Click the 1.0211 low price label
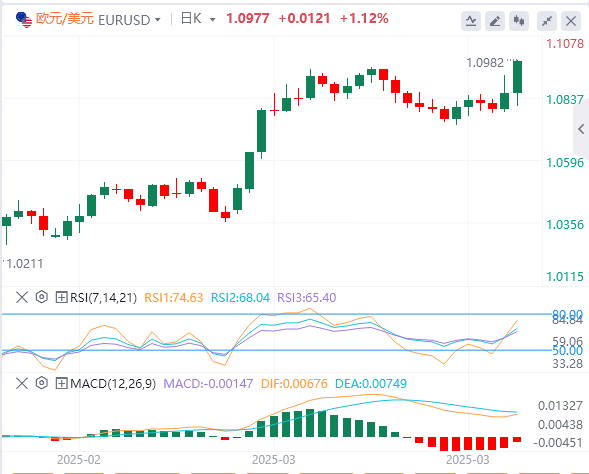This screenshot has height=474, width=589. click(25, 264)
